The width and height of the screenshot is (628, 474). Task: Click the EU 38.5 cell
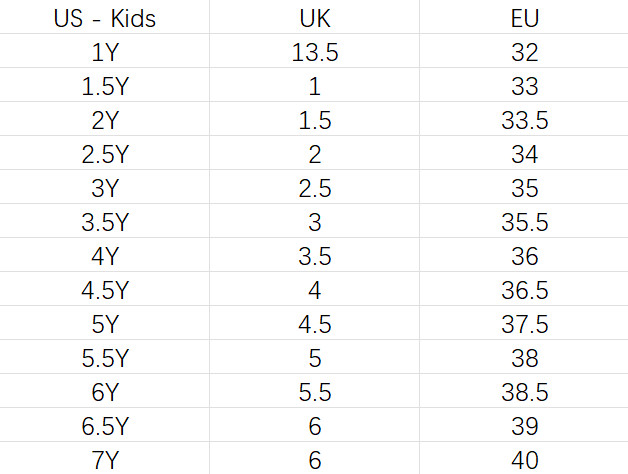click(x=524, y=392)
